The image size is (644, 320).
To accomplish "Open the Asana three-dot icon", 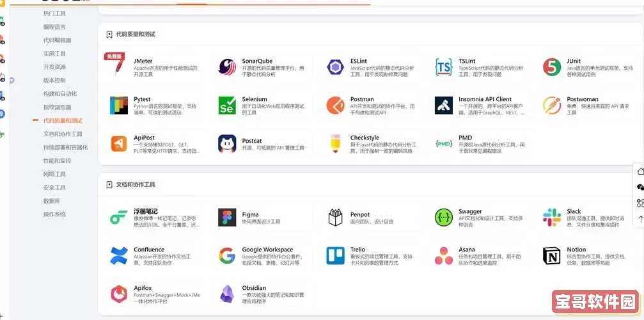I will (444, 255).
